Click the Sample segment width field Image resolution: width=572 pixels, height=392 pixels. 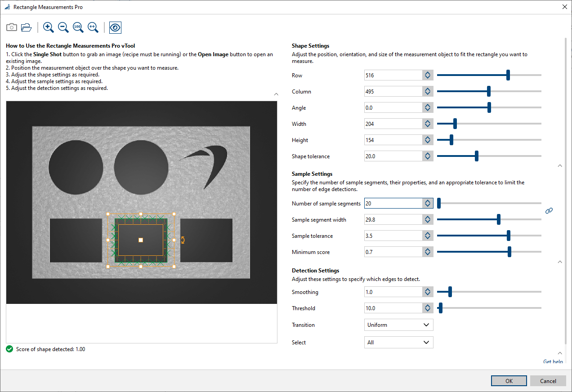[393, 220]
